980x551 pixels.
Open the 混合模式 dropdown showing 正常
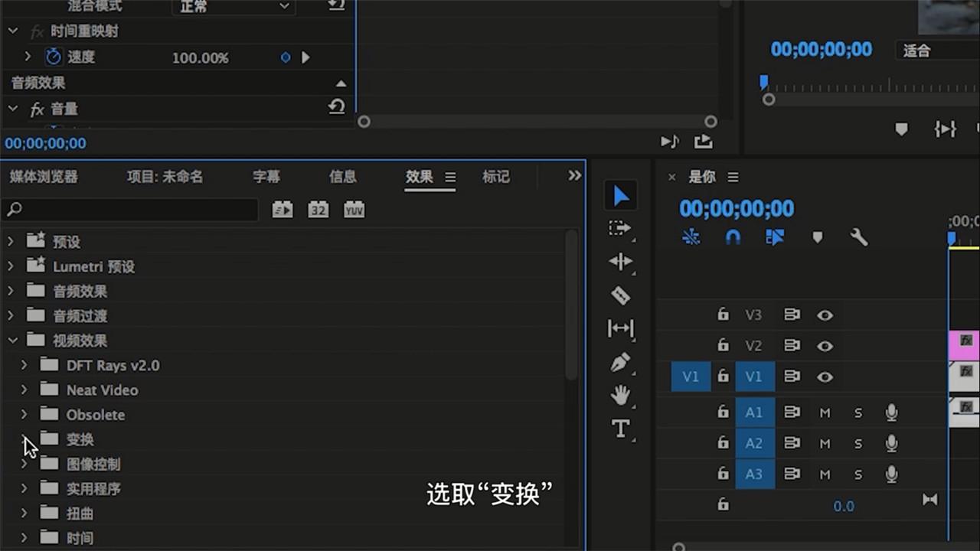point(234,6)
